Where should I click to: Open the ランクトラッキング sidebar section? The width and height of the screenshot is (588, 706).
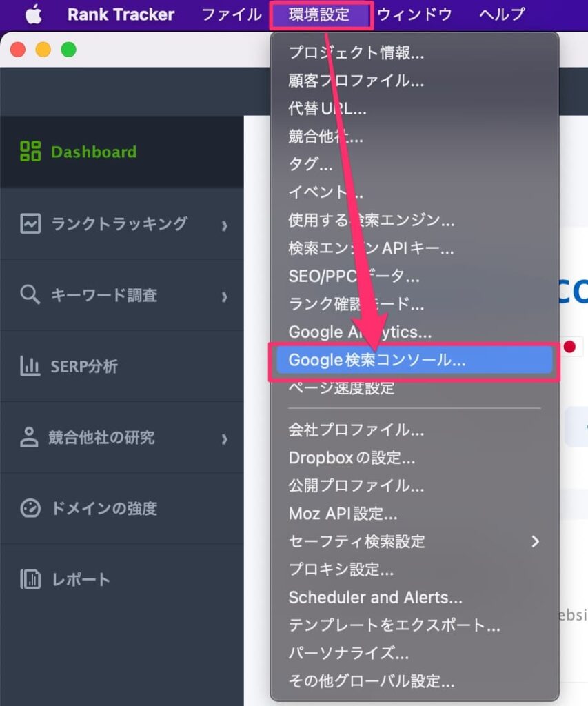tap(122, 224)
